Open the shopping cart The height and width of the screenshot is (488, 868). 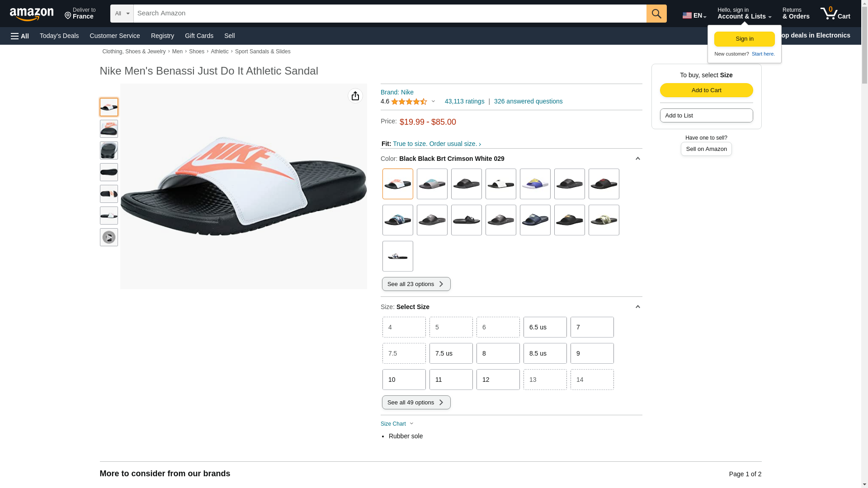pyautogui.click(x=835, y=14)
